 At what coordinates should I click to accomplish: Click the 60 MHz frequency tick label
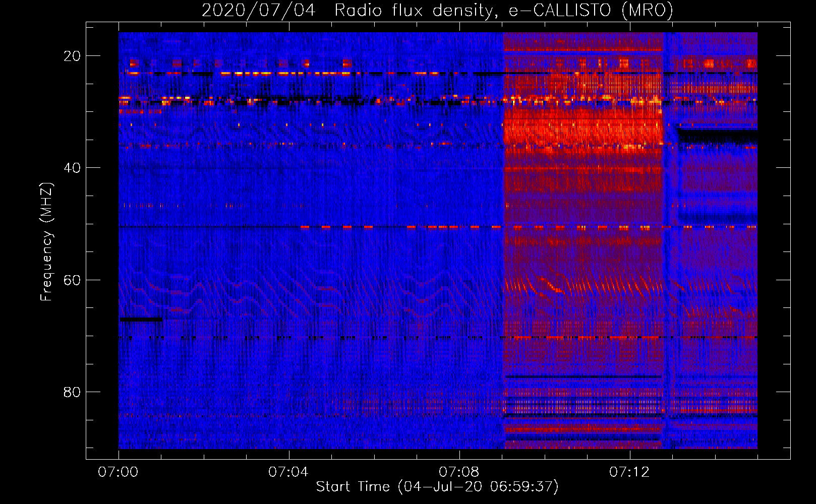72,280
